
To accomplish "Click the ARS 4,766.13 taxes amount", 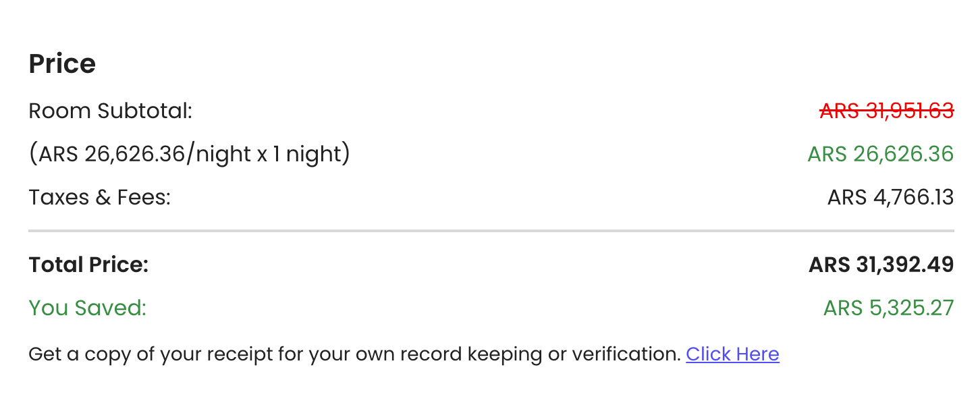I will click(x=890, y=198).
